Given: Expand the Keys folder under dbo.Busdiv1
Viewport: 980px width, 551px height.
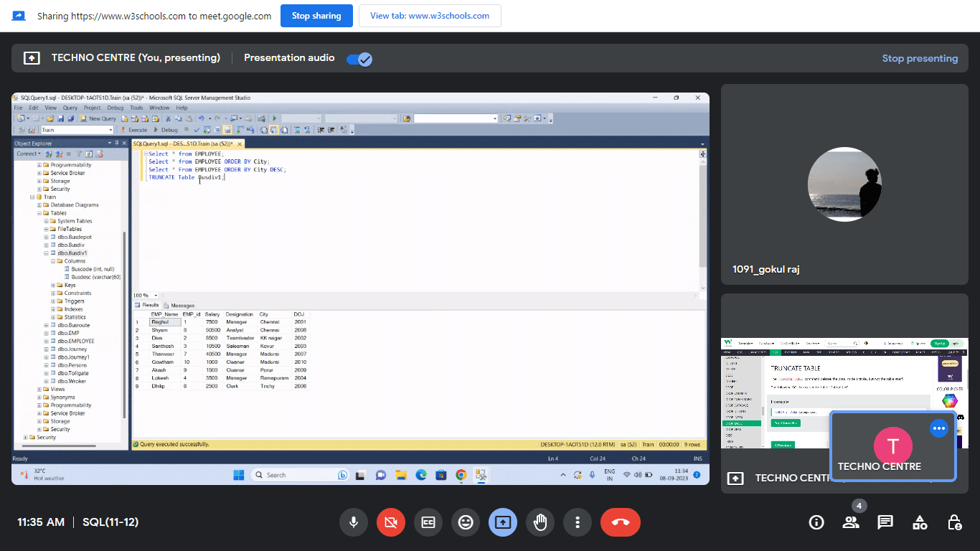Looking at the screenshot, I should click(x=53, y=285).
